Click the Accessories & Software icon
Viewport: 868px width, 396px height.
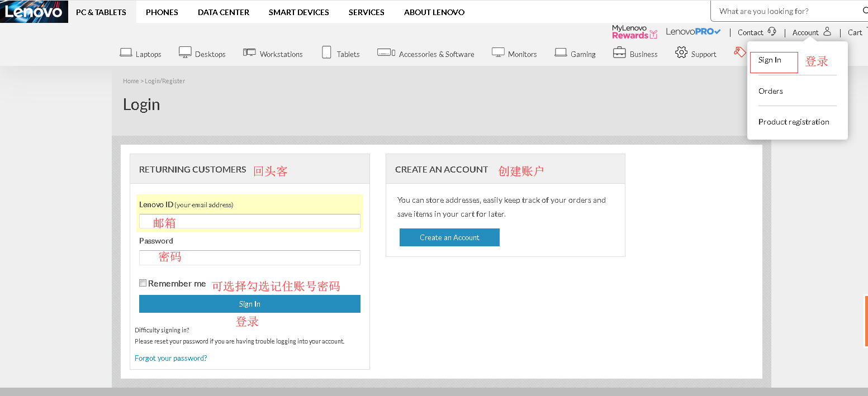tap(386, 53)
